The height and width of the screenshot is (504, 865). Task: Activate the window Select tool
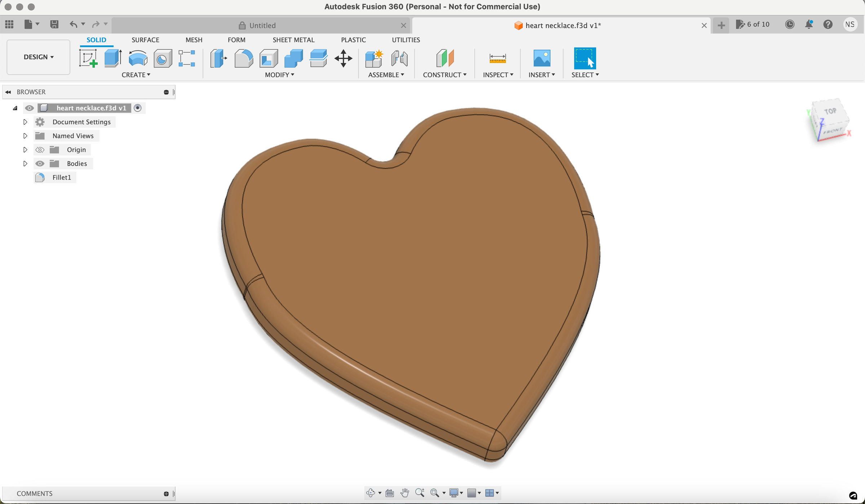(584, 58)
